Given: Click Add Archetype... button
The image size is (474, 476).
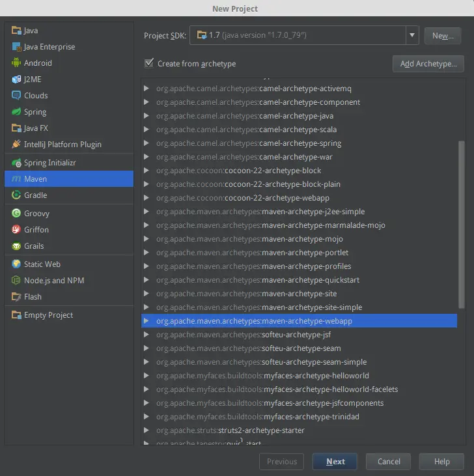Looking at the screenshot, I should click(x=428, y=64).
